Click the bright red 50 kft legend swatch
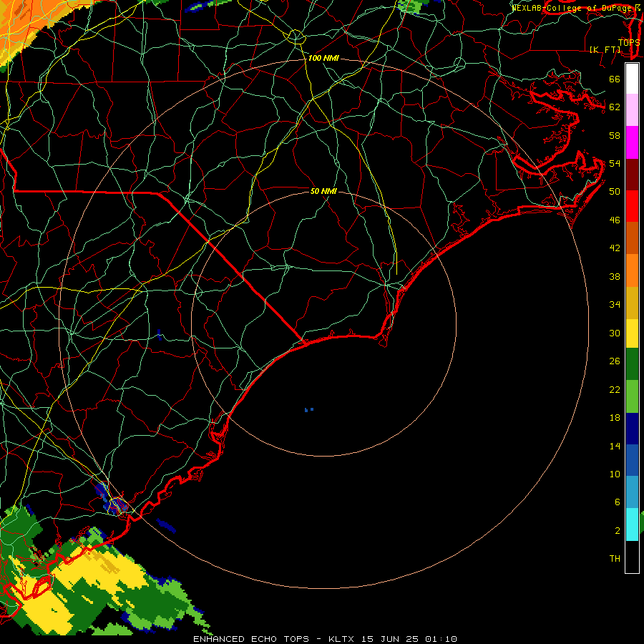This screenshot has width=644, height=644. [x=632, y=206]
